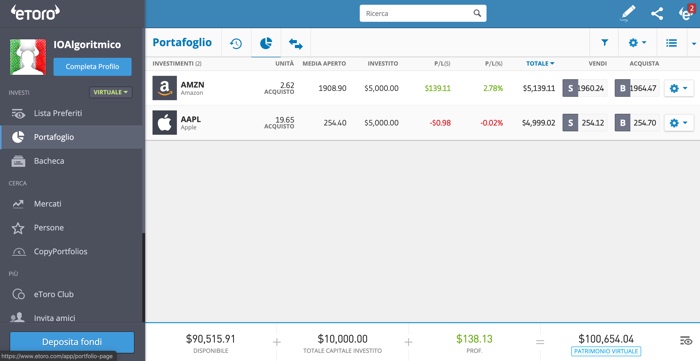Click the Apple logo thumbnail
Screen dimensions: 700x361
[165, 123]
